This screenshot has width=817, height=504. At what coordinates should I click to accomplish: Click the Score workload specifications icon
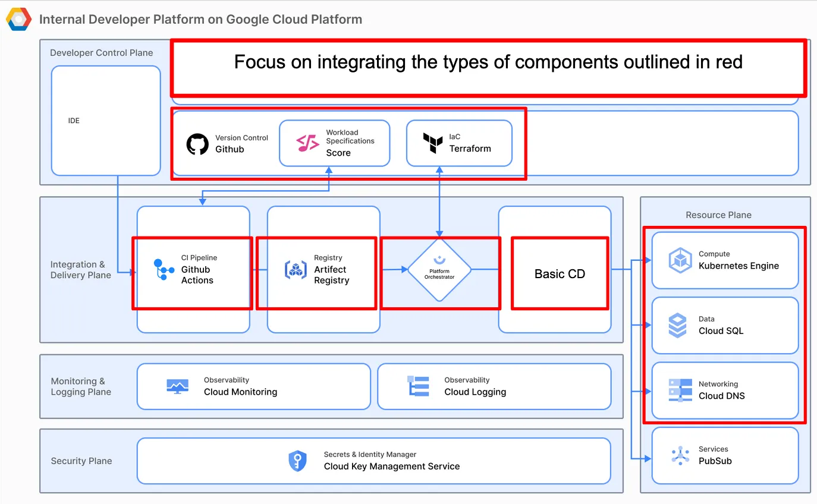point(308,143)
